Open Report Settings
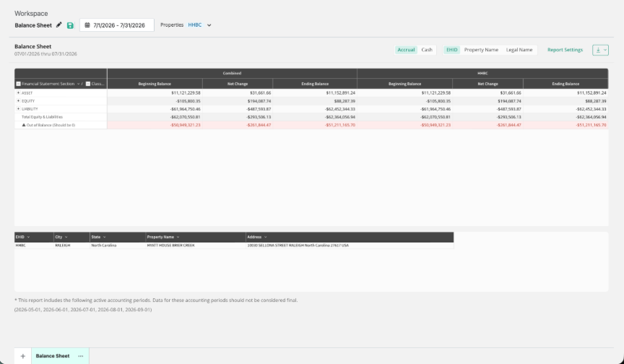The image size is (624, 364). [x=565, y=50]
